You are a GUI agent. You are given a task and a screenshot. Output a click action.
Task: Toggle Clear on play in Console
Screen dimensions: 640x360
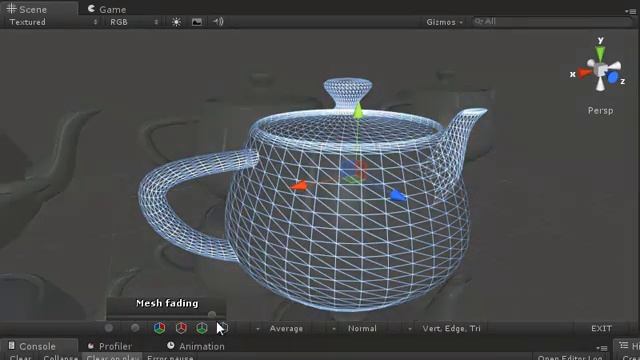coord(113,357)
